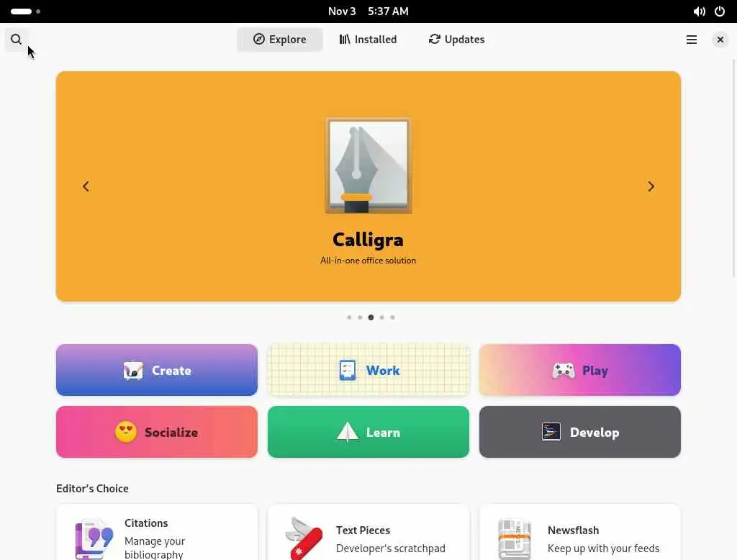This screenshot has height=560, width=737.
Task: Open the hamburger main menu
Action: click(x=691, y=40)
